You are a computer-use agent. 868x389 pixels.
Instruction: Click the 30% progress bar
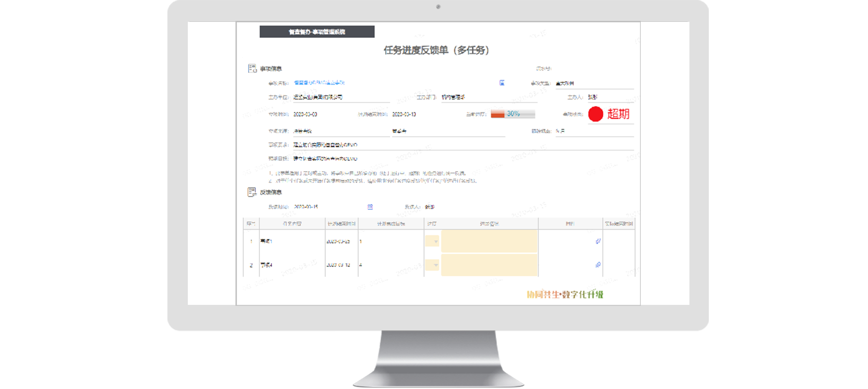(x=513, y=114)
